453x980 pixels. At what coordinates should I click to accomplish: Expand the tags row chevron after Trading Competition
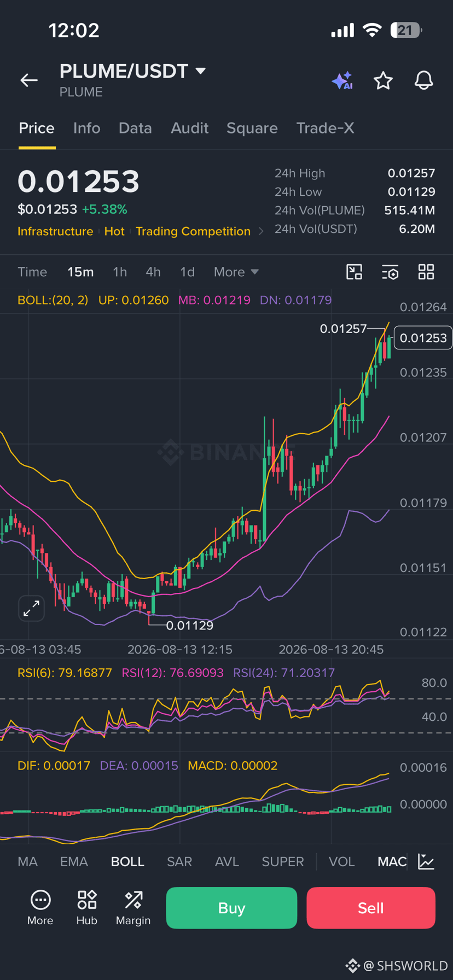(261, 231)
